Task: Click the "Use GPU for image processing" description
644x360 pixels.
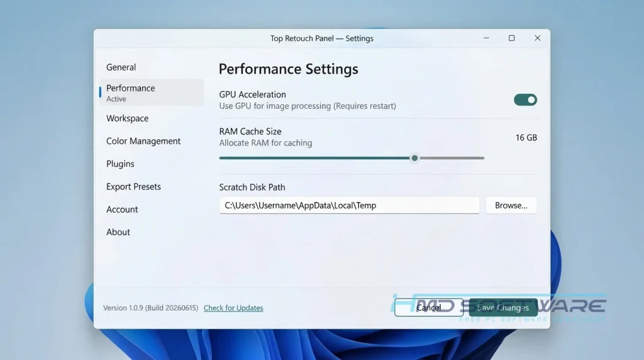Action: (307, 106)
